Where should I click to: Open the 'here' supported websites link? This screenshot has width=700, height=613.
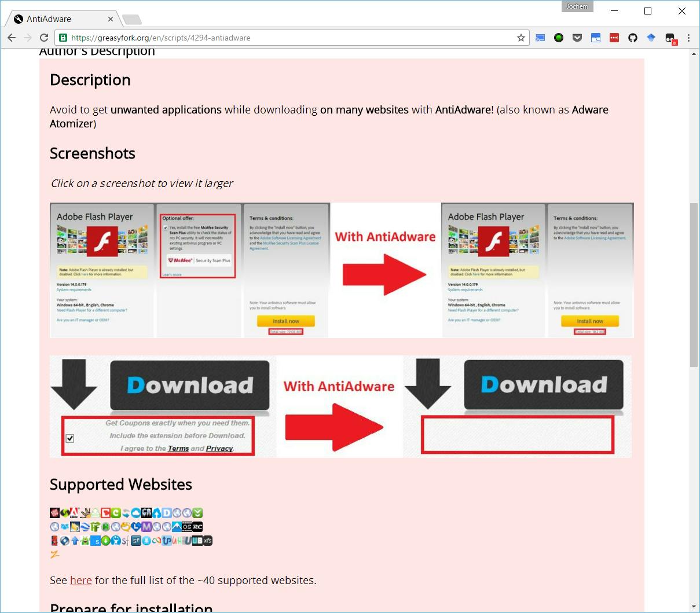click(x=81, y=580)
